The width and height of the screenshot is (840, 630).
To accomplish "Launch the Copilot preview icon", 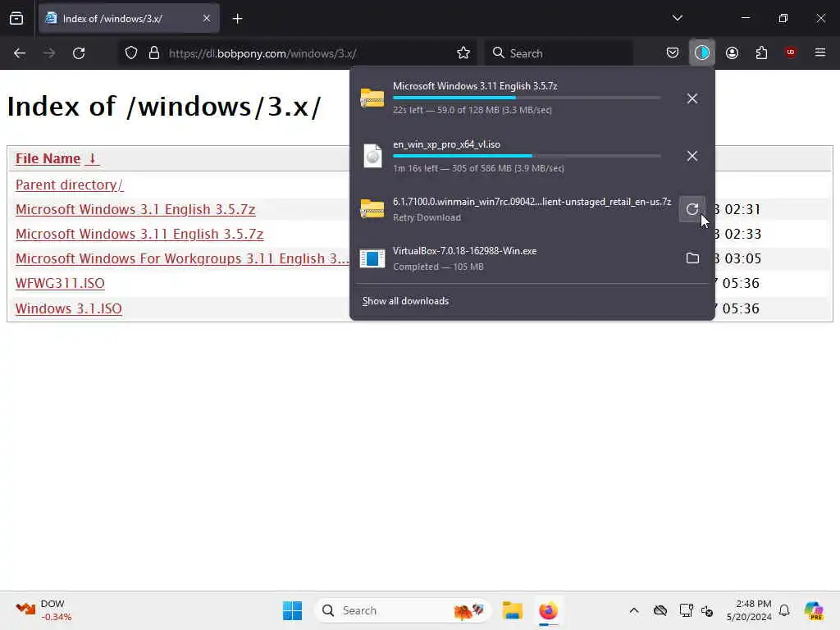I will click(814, 610).
